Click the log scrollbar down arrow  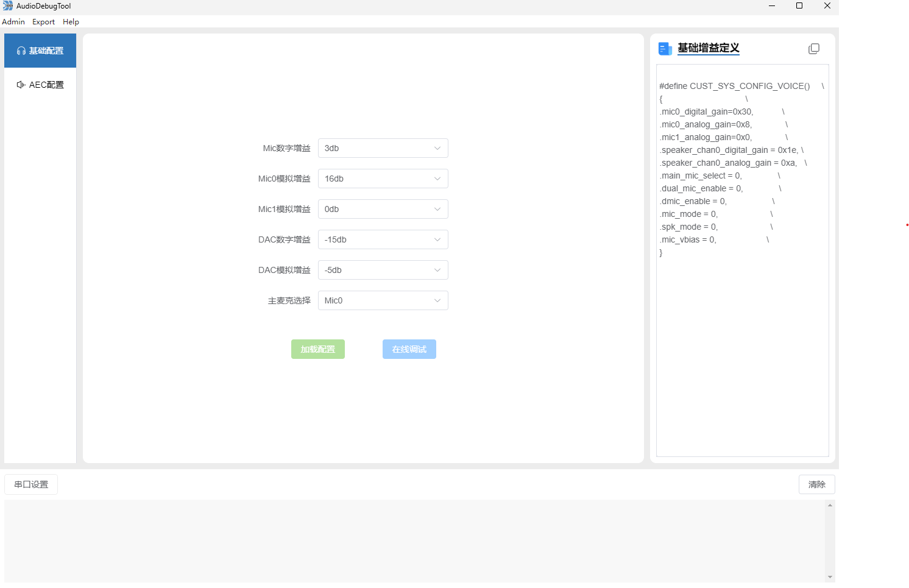(830, 577)
